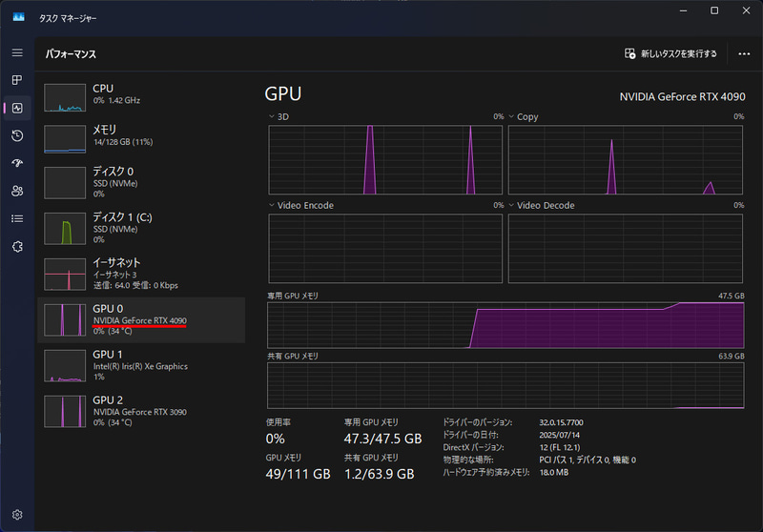The height and width of the screenshot is (532, 763).
Task: Open the App history page icon
Action: [x=17, y=135]
